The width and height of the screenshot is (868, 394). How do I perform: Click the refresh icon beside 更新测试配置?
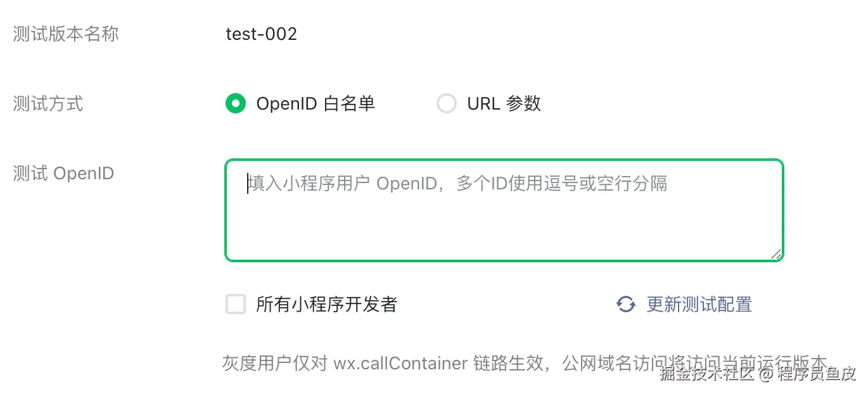click(x=626, y=305)
